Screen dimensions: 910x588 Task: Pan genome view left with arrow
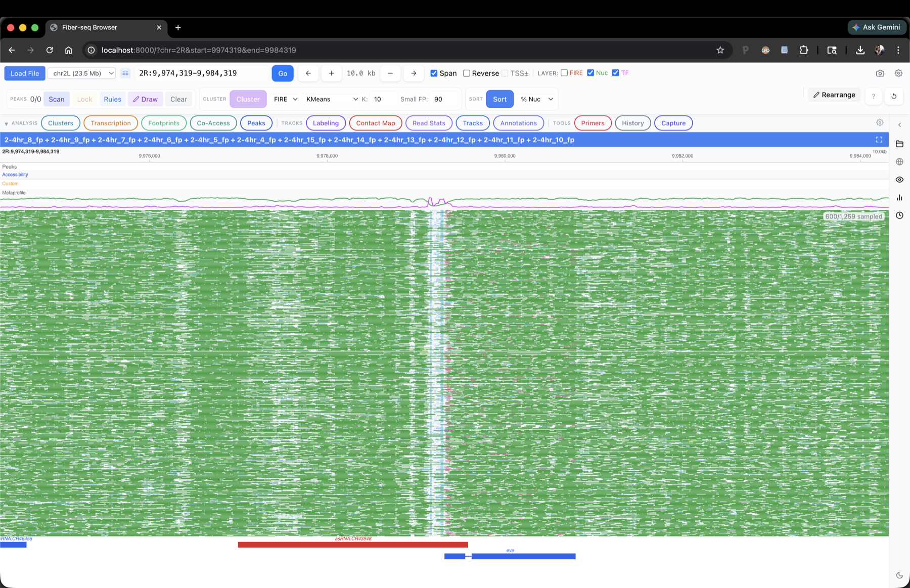308,73
